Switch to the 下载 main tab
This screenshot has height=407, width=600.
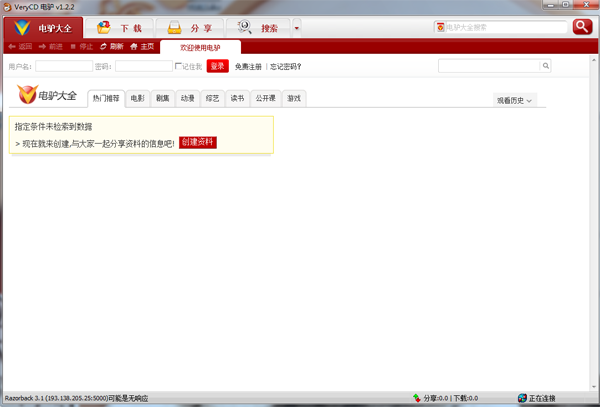click(x=119, y=28)
